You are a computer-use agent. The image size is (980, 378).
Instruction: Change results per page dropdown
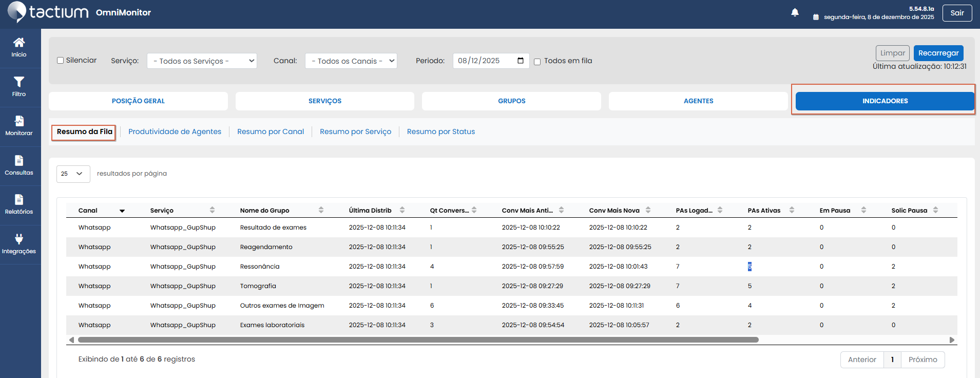click(73, 174)
